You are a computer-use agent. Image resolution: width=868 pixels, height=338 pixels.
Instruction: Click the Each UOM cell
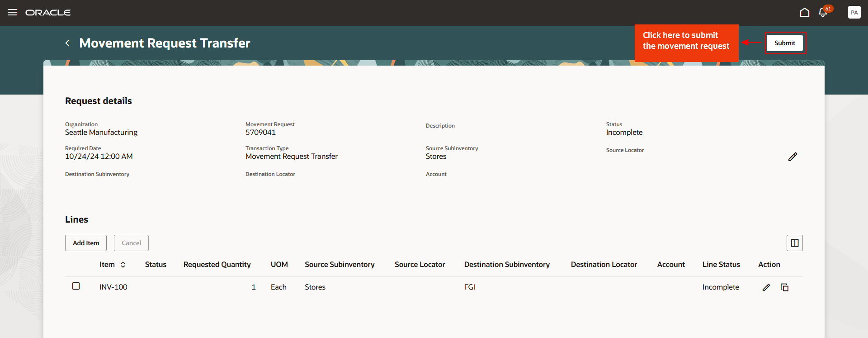click(x=278, y=287)
